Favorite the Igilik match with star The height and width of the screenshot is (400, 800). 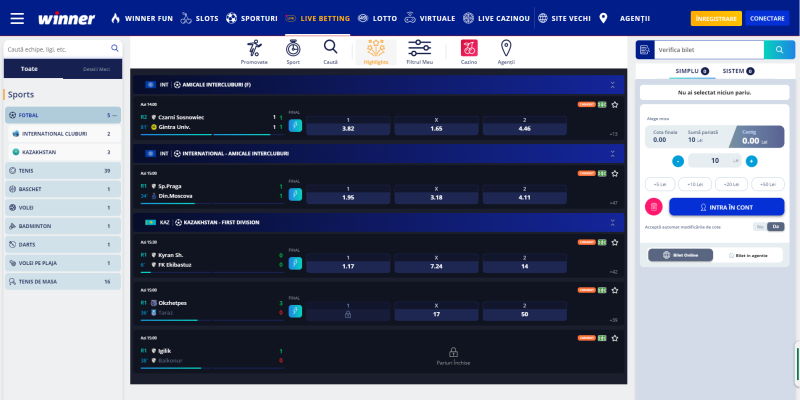615,338
